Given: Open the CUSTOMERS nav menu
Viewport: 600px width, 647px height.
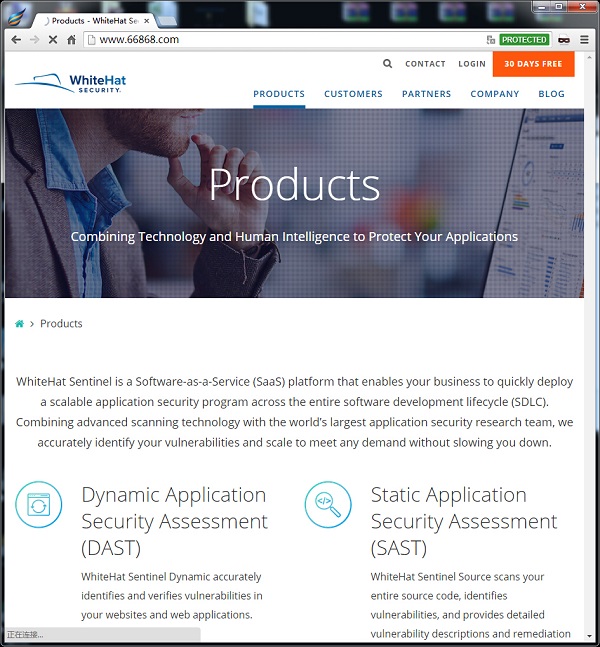Looking at the screenshot, I should click(x=353, y=94).
